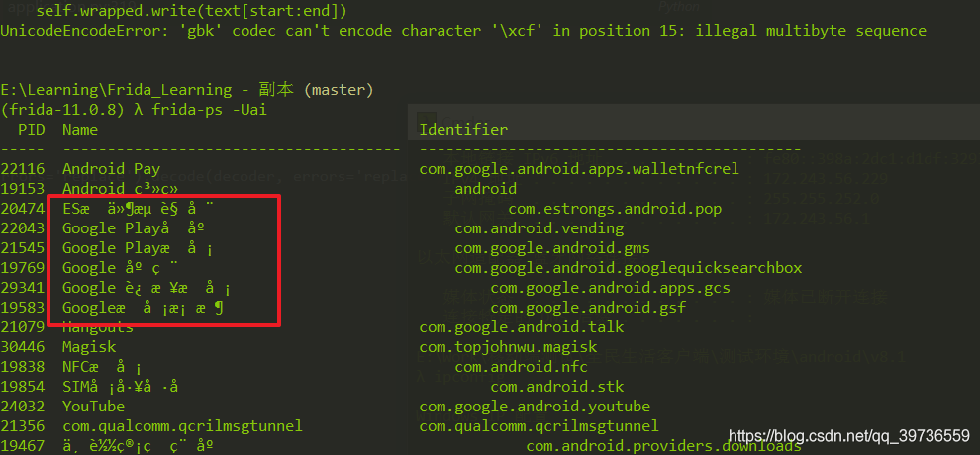Select the Android Pay process name
This screenshot has width=980, height=455.
click(x=111, y=169)
